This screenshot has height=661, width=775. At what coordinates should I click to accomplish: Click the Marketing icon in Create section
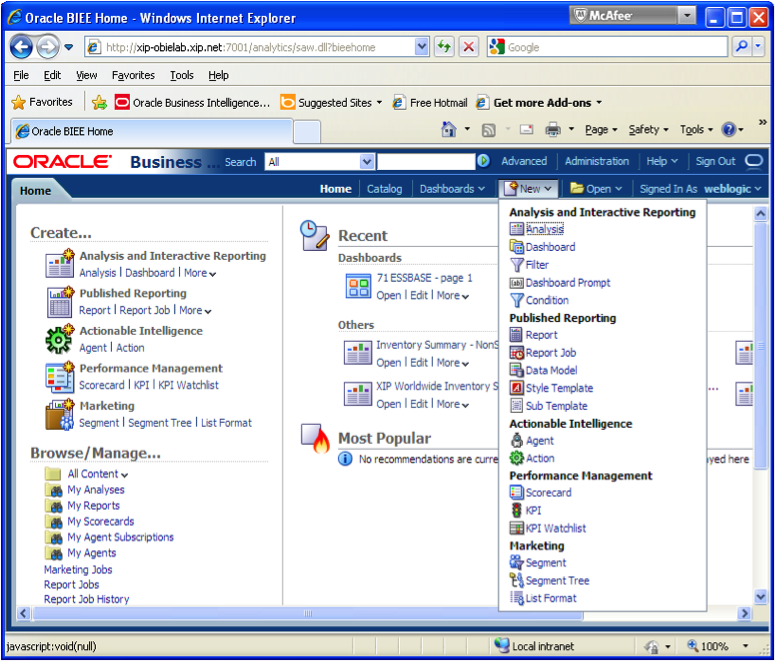[59, 414]
